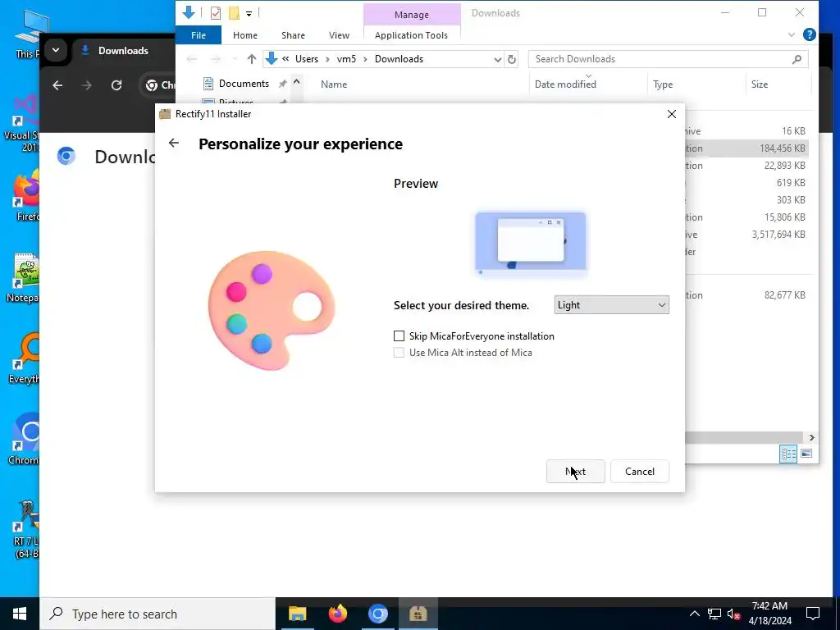Open Chrome's tab search dropdown
This screenshot has width=840, height=630.
pos(55,50)
